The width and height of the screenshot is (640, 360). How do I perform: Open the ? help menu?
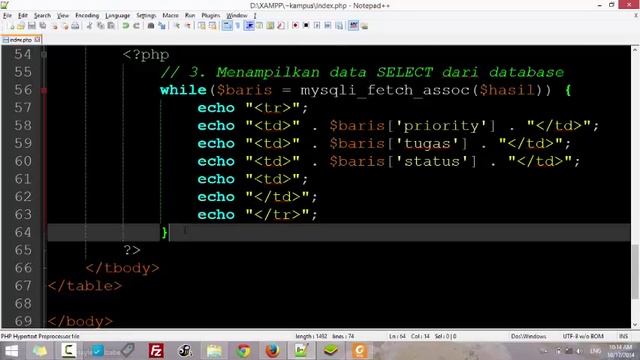[255, 16]
